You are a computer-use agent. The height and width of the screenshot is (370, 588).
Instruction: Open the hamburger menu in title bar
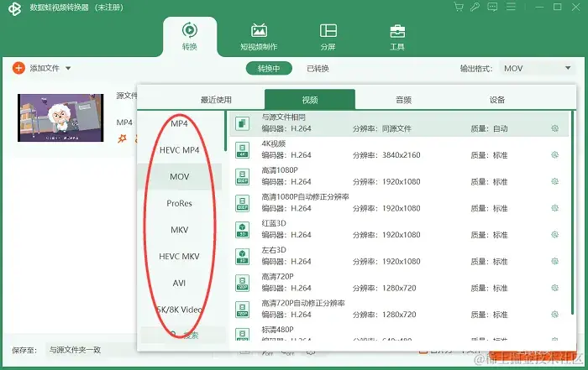511,7
